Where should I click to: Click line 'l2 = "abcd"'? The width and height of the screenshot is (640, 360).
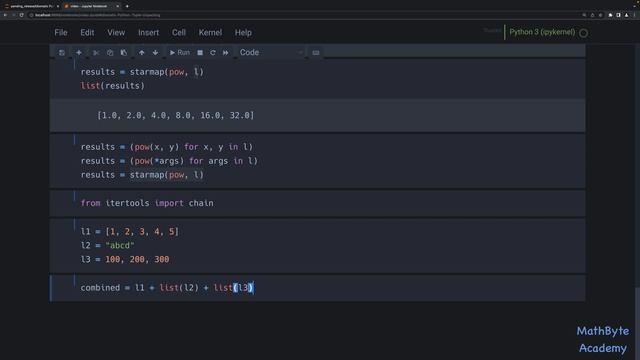(x=107, y=246)
